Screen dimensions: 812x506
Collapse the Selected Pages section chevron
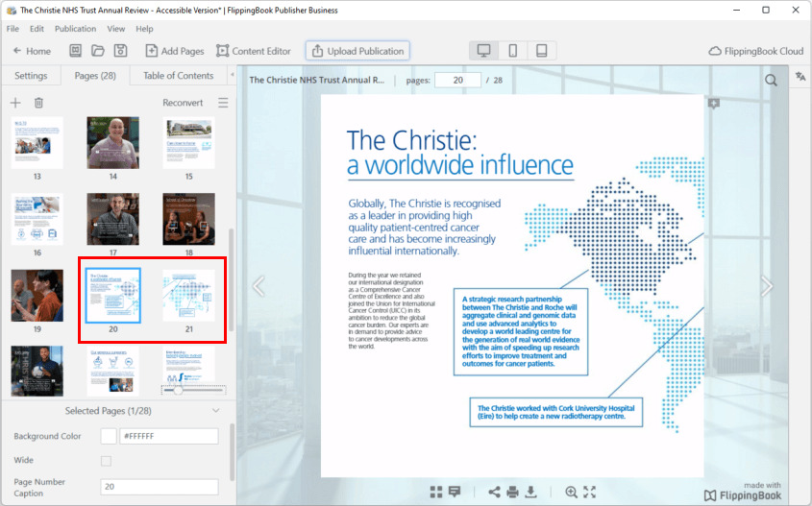pos(216,410)
